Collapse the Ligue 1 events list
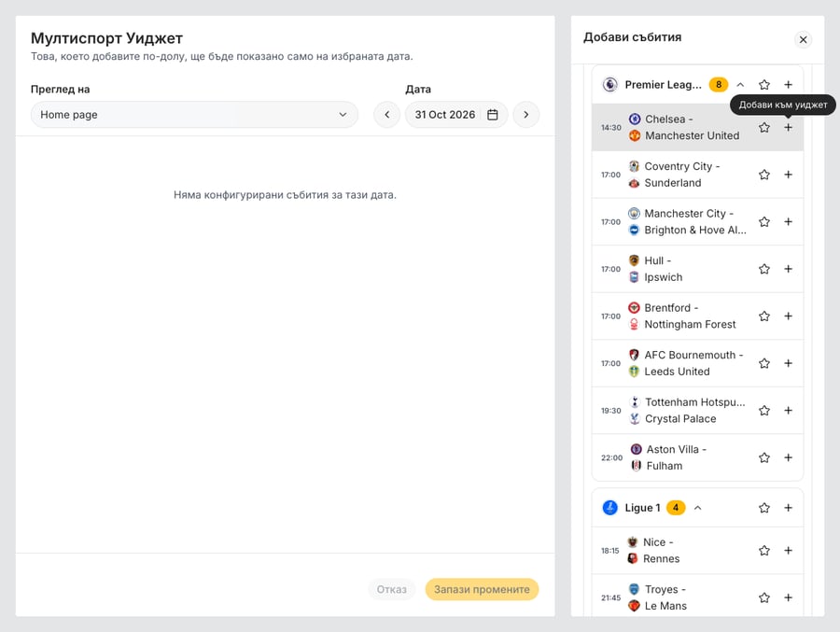Screen dimensions: 840x632 pyautogui.click(x=697, y=508)
